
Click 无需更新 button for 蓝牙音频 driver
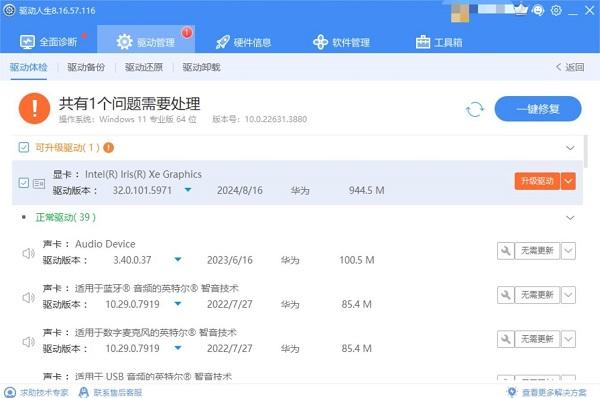[x=537, y=295]
